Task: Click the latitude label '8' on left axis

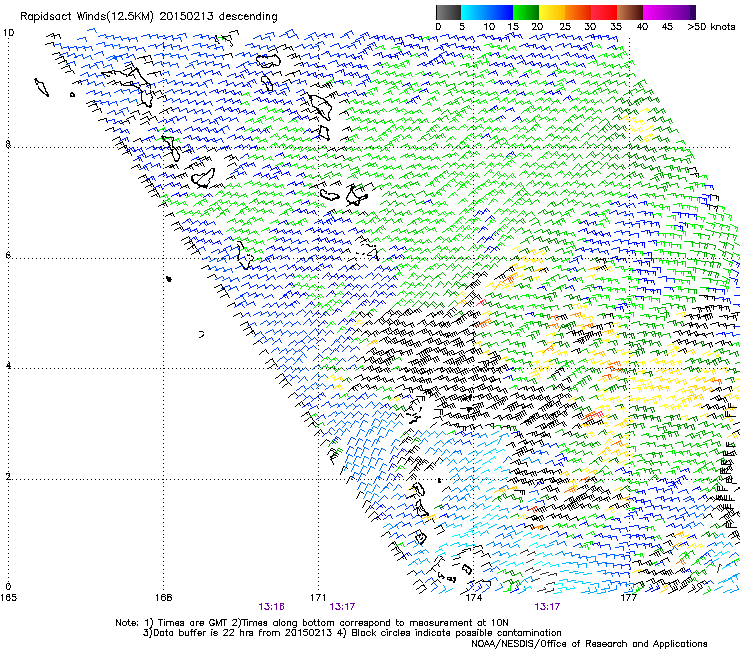Action: [8, 144]
